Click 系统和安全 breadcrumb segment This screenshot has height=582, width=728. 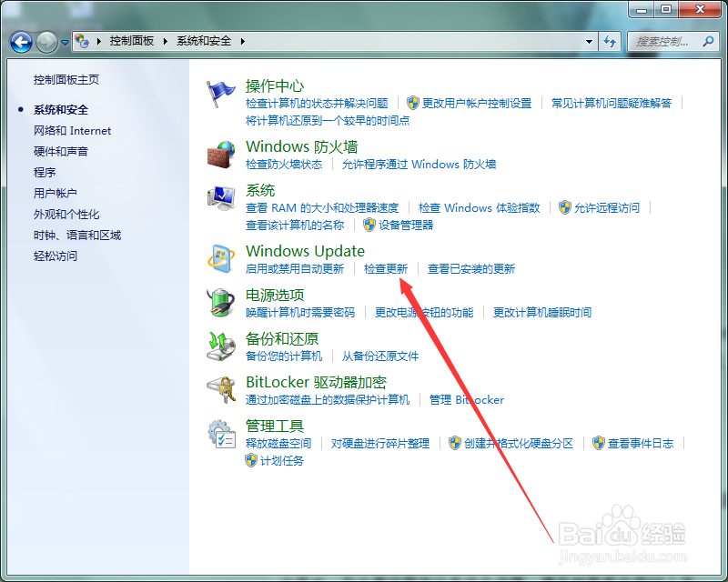pos(204,41)
